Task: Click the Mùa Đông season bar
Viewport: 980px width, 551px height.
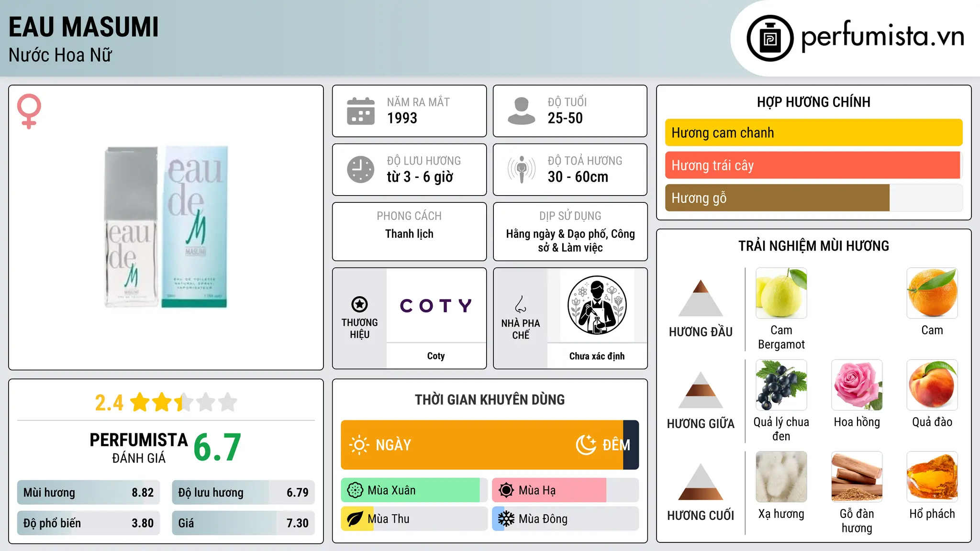Action: [565, 519]
